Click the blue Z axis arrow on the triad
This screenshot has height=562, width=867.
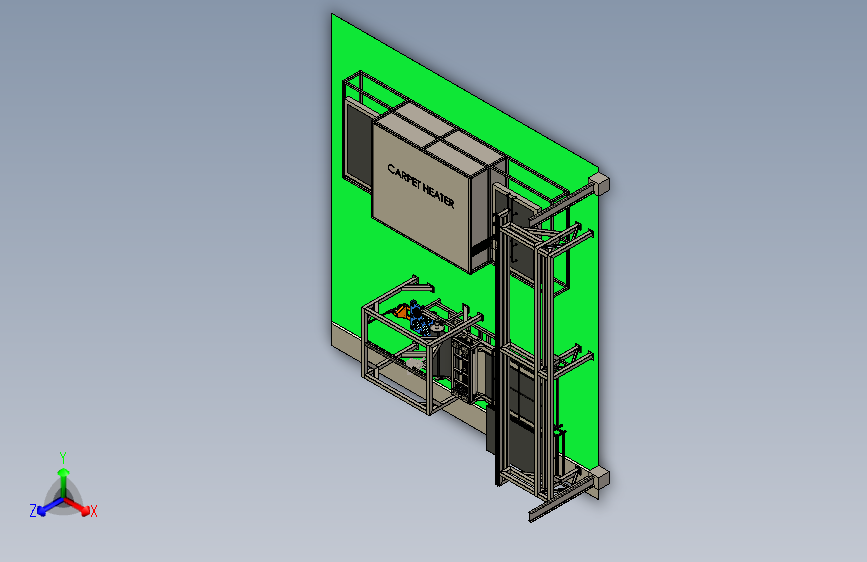pos(49,506)
